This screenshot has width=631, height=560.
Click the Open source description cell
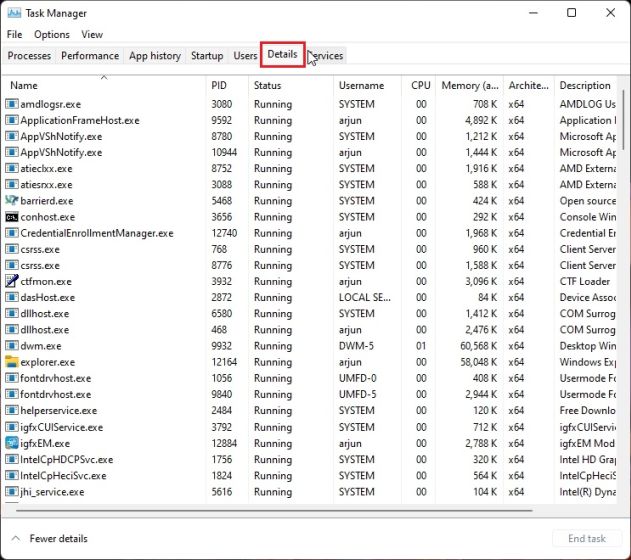point(588,201)
